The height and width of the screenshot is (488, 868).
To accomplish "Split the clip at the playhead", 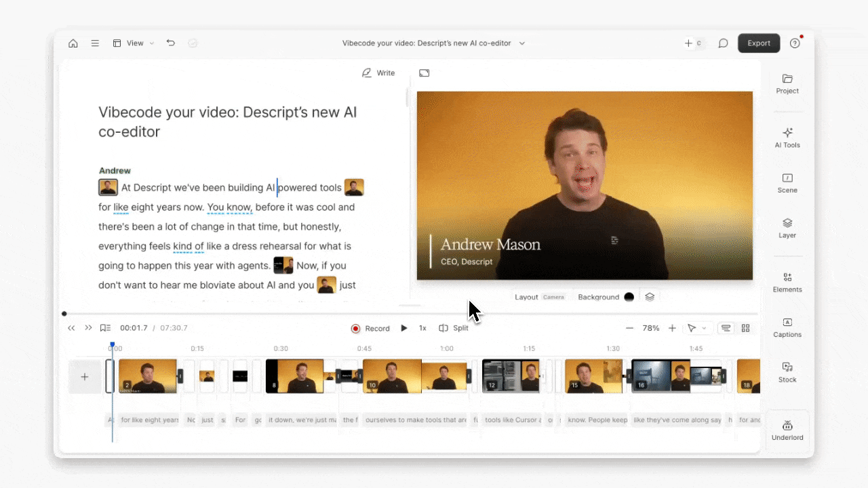I will coord(454,328).
